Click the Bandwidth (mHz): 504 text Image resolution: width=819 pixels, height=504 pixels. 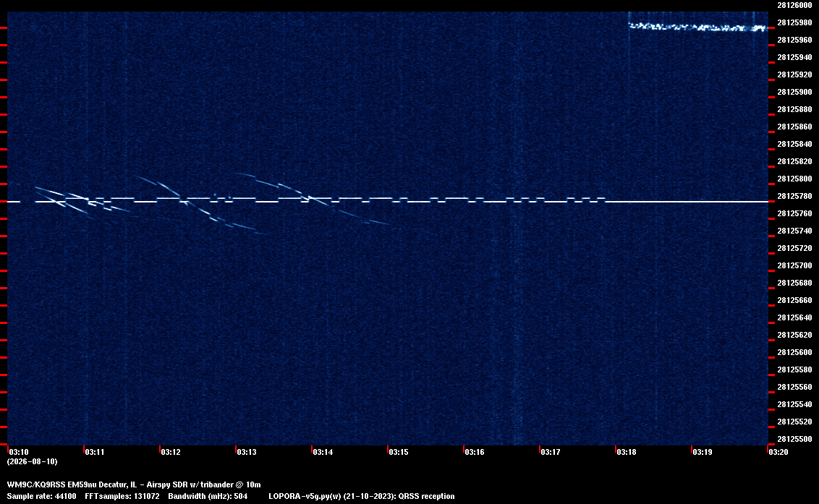208,496
